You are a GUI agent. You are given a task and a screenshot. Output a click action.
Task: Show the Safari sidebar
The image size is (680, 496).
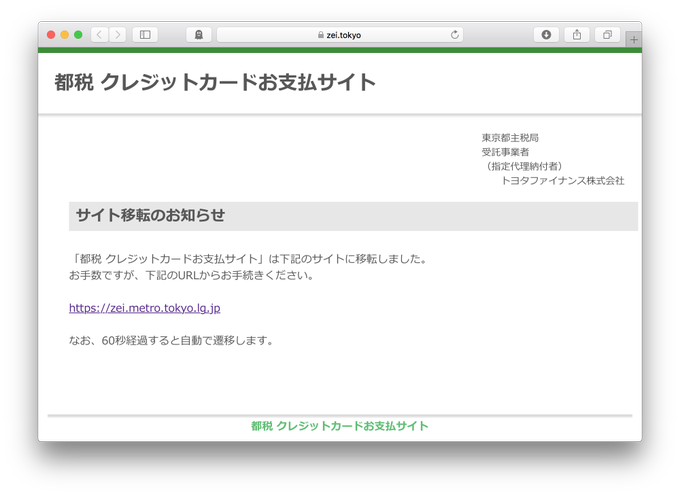click(x=145, y=35)
